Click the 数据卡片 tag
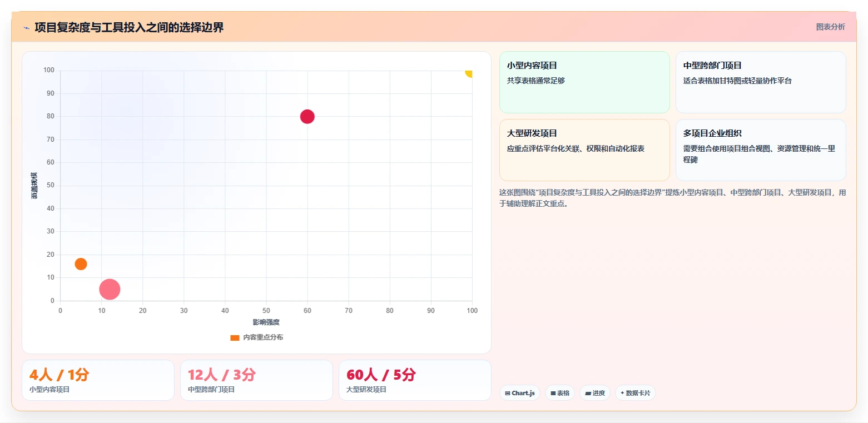868x423 pixels. click(636, 393)
